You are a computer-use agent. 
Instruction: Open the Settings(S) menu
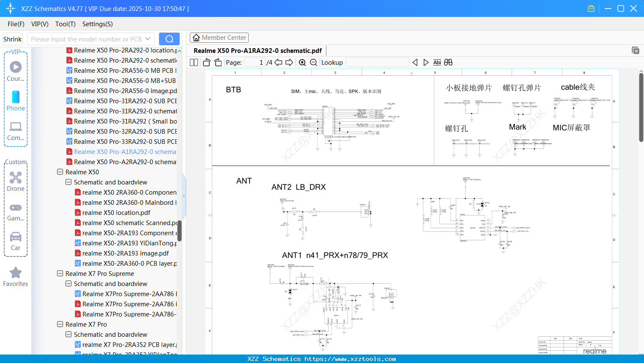98,24
